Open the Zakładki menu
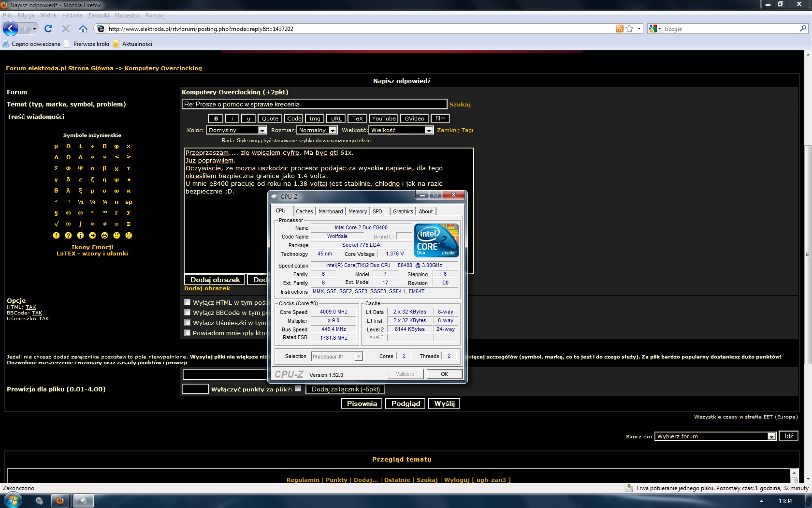This screenshot has width=812, height=508. coord(98,15)
